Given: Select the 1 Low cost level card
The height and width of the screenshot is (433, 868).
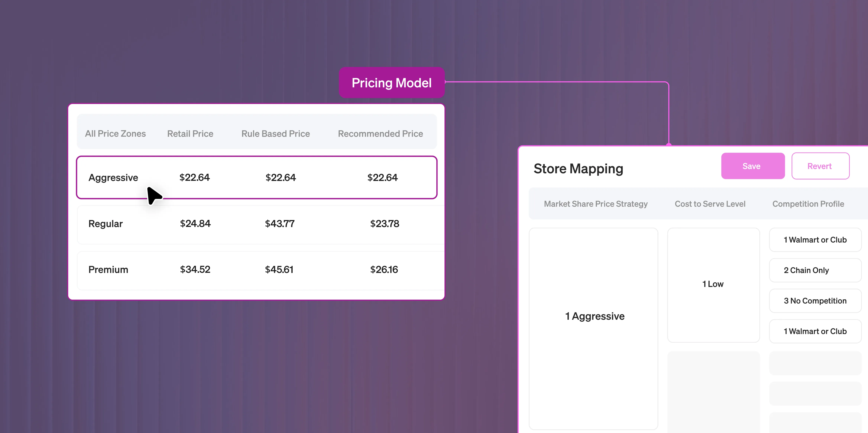Looking at the screenshot, I should [x=713, y=284].
